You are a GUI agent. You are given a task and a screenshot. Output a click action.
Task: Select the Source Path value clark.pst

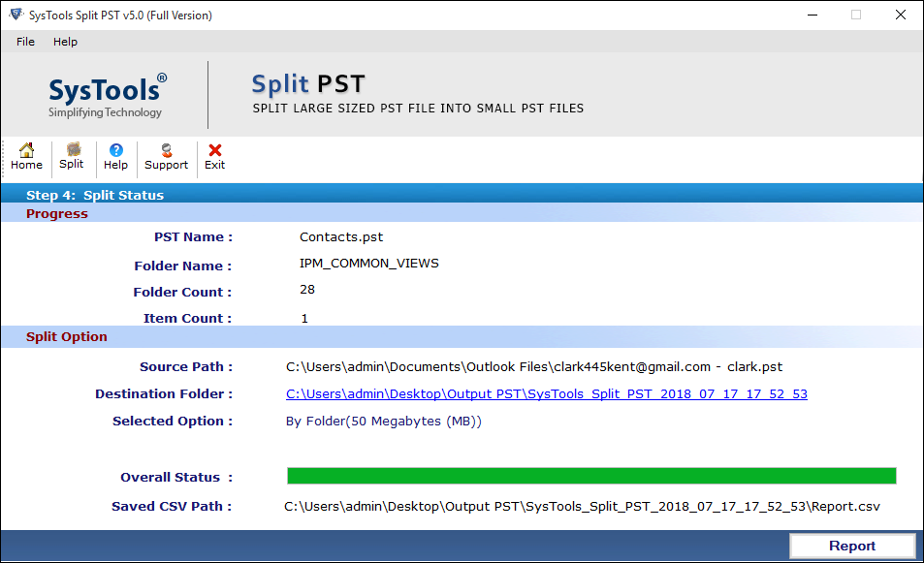tap(534, 367)
